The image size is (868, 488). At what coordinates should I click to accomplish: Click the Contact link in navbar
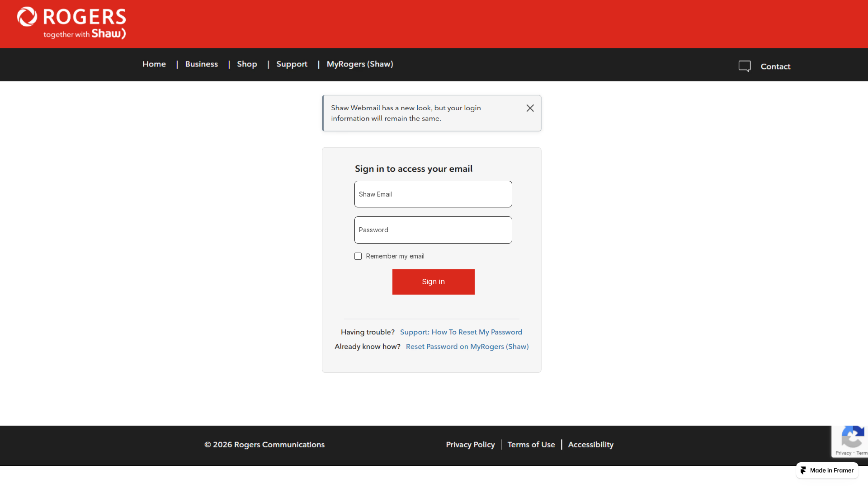point(775,66)
